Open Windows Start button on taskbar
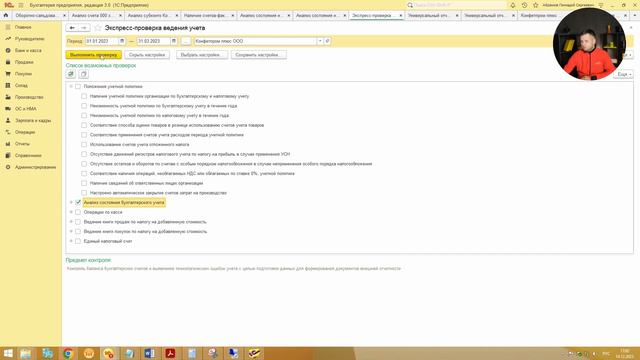Screen dimensions: 640x360 (8, 353)
